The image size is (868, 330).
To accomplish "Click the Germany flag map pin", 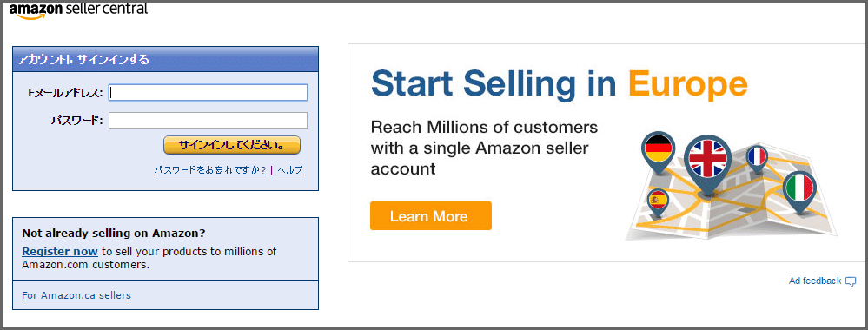I will [x=659, y=152].
